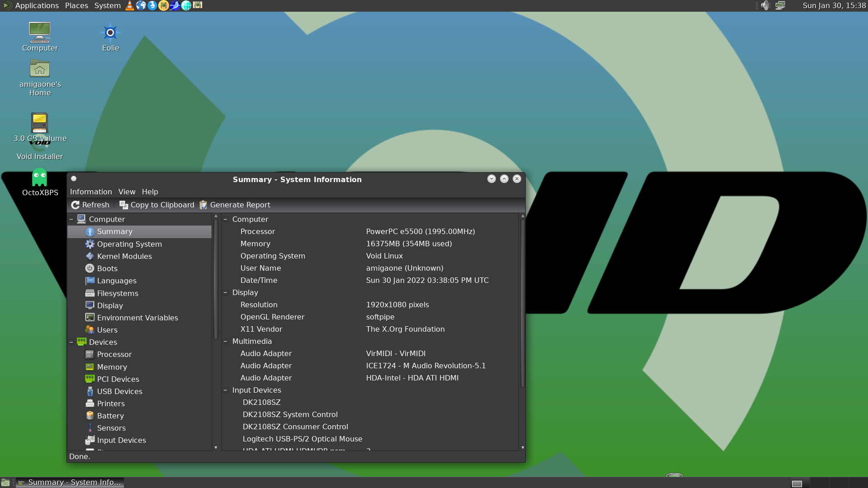Collapse the Computer node in the sidebar
The image size is (868, 488).
click(71, 219)
